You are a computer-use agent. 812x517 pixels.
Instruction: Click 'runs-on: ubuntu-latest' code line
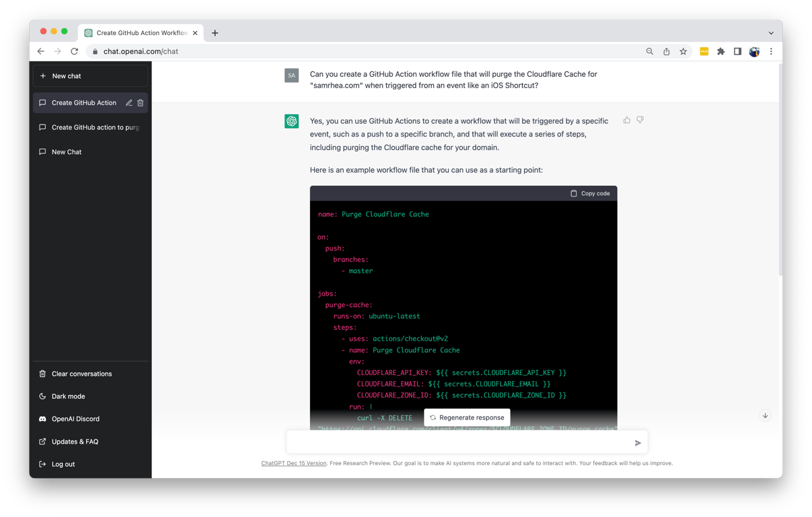coord(377,316)
